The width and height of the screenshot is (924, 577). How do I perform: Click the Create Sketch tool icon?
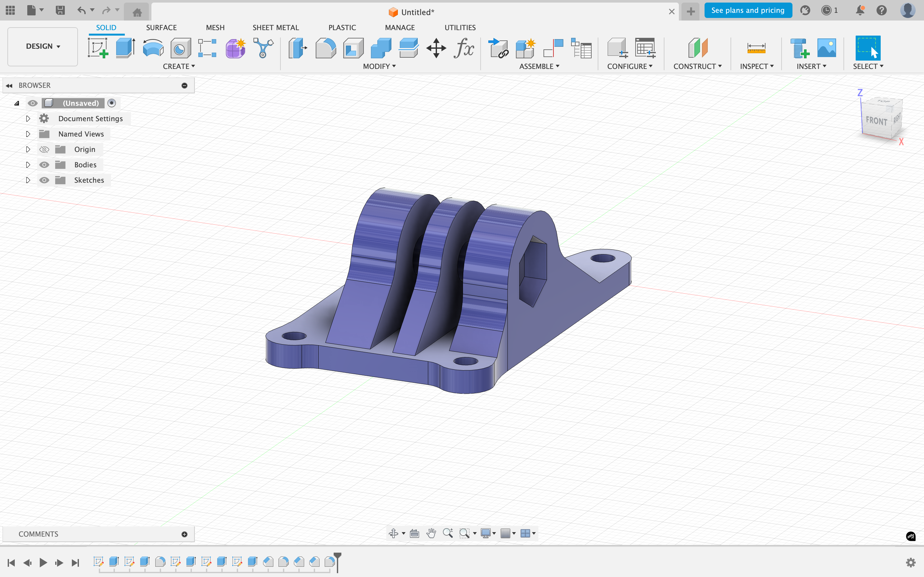[98, 48]
